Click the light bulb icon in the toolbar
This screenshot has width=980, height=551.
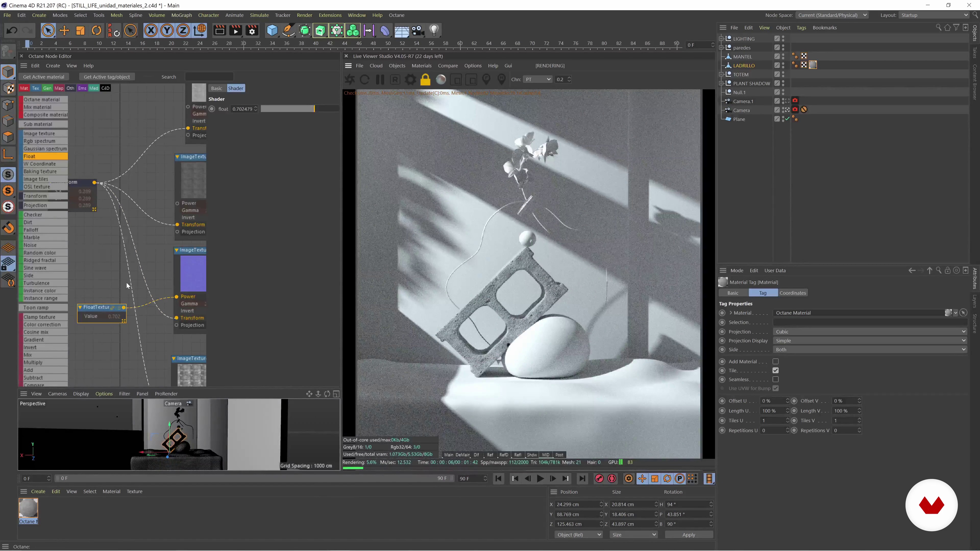point(434,30)
